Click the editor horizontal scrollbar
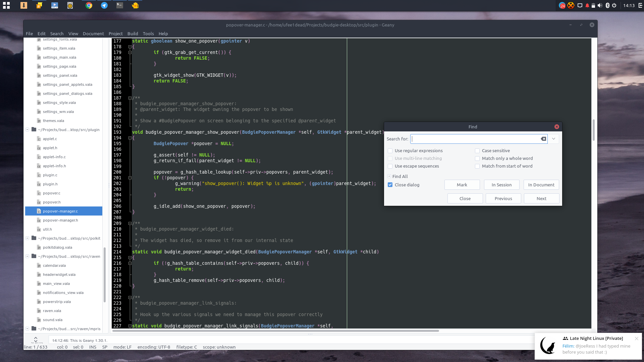The image size is (644, 362). click(275, 331)
